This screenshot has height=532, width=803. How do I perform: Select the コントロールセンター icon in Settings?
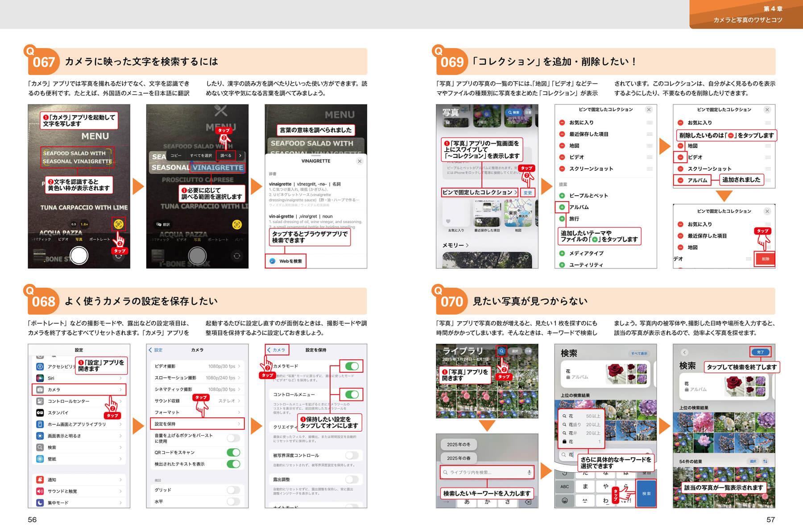[x=40, y=401]
